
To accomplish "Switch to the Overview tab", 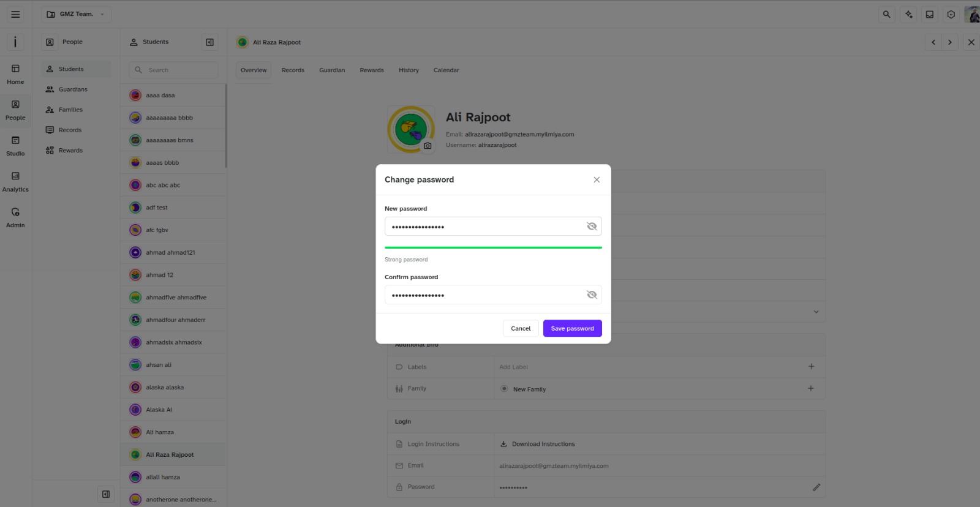I will point(254,70).
